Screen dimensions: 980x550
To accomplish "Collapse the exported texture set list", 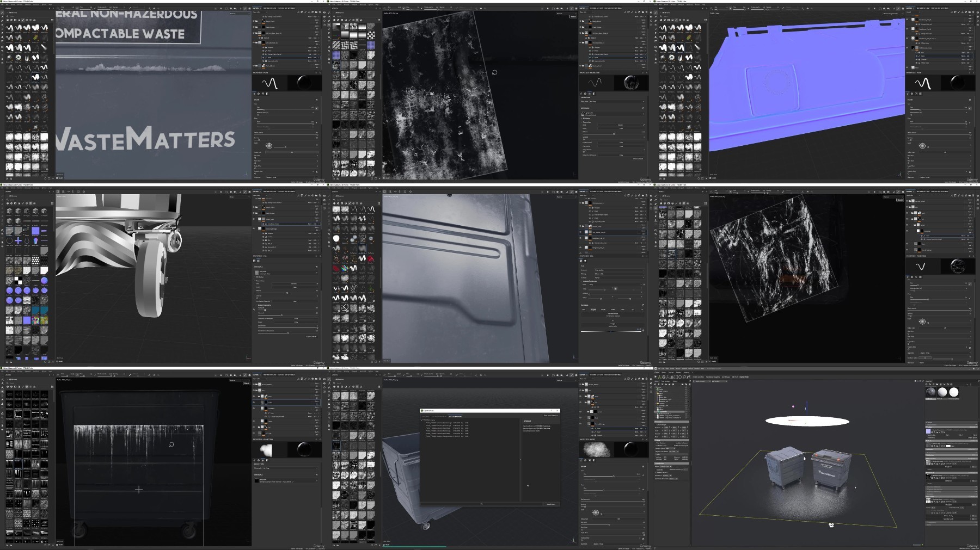I will (421, 420).
